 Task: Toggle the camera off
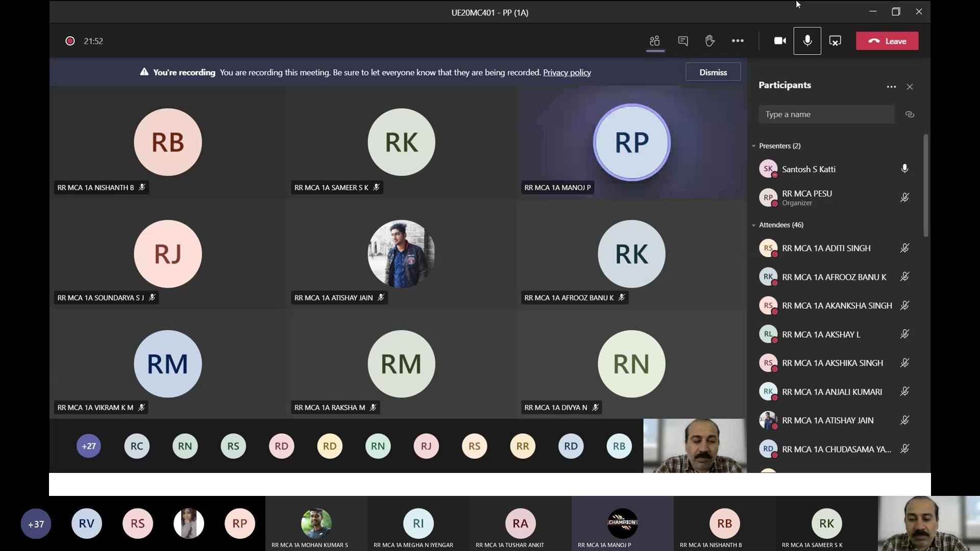(x=780, y=41)
